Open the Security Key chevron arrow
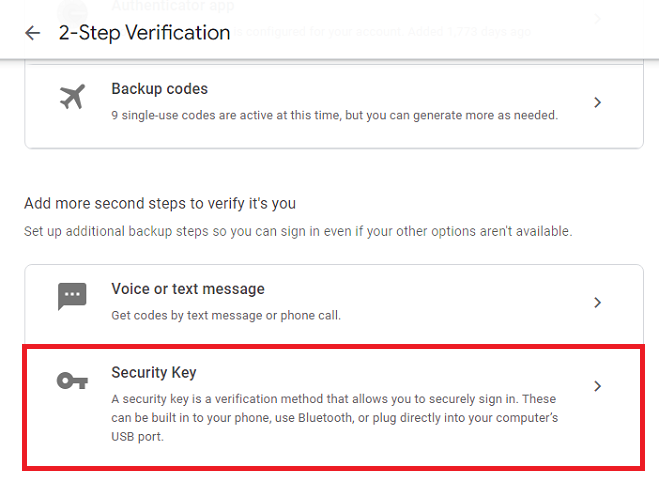 coord(597,386)
